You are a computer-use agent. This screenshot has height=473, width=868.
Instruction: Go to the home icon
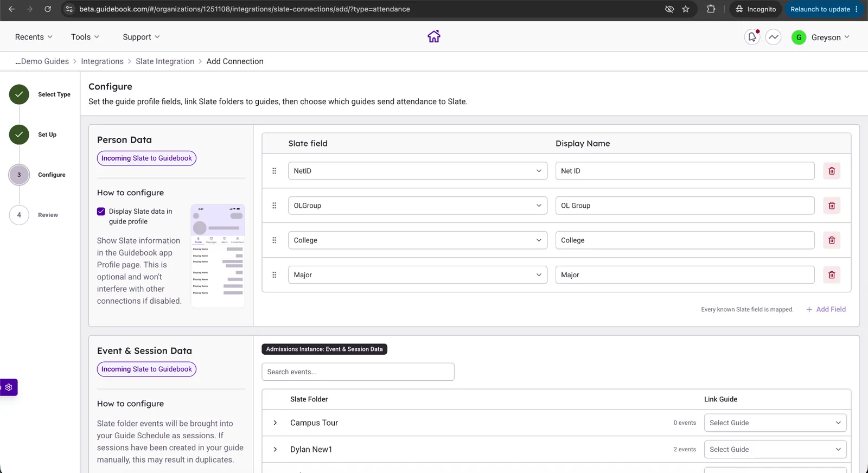(x=434, y=36)
